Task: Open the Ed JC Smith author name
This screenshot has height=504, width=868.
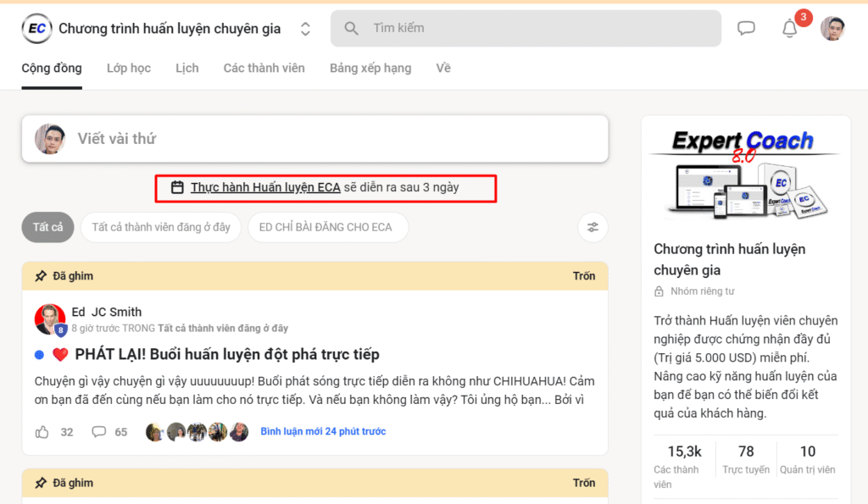Action: coord(106,312)
